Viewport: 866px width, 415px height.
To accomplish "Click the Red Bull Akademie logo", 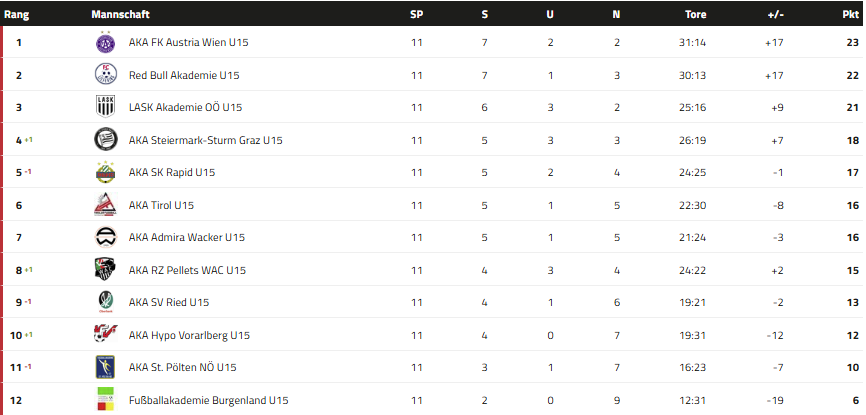I will pyautogui.click(x=105, y=75).
